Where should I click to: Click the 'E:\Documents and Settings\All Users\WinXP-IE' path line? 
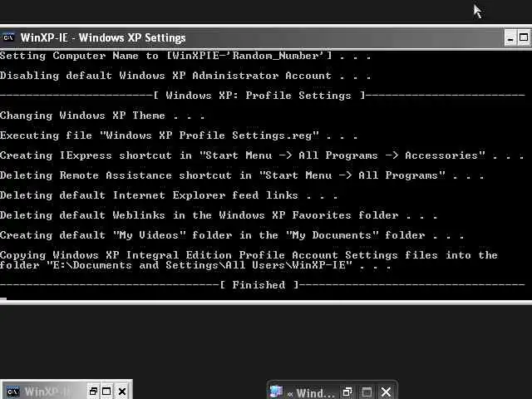(x=195, y=265)
